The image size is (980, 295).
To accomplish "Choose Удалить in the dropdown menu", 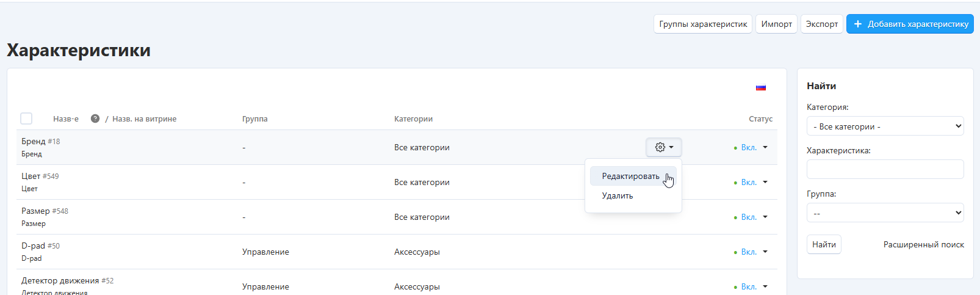I will click(618, 196).
